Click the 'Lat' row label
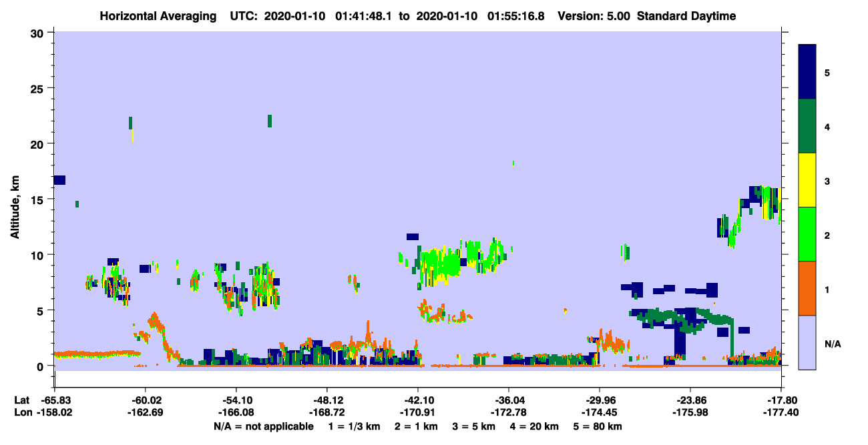Viewport: 868px width, 445px height. [x=21, y=400]
